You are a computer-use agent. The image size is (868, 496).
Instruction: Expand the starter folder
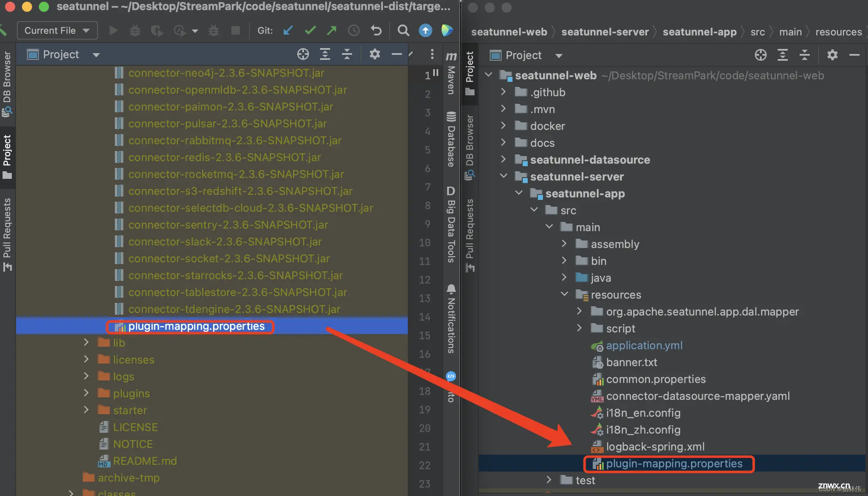86,410
